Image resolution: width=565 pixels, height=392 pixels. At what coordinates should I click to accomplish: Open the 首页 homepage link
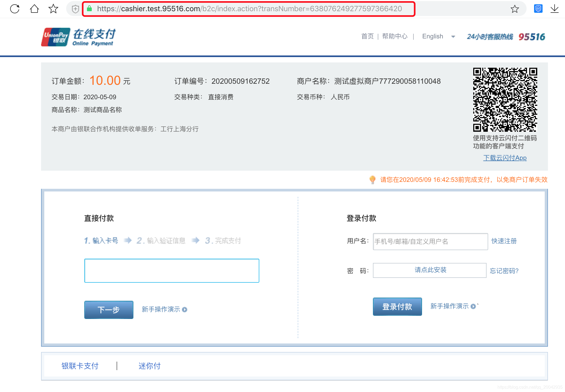pos(367,36)
